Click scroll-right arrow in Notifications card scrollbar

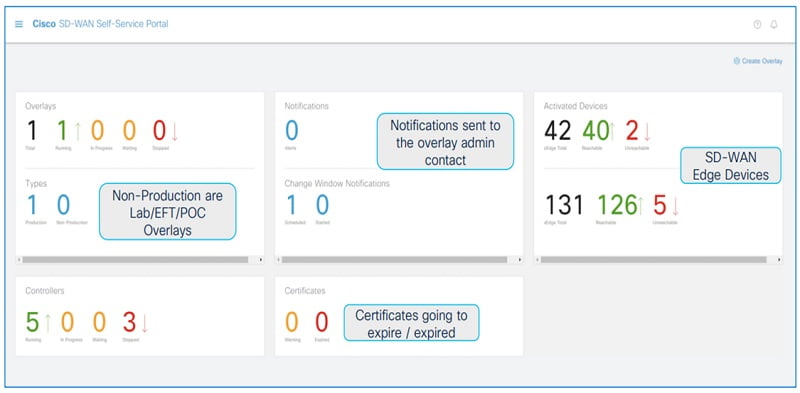(x=520, y=260)
